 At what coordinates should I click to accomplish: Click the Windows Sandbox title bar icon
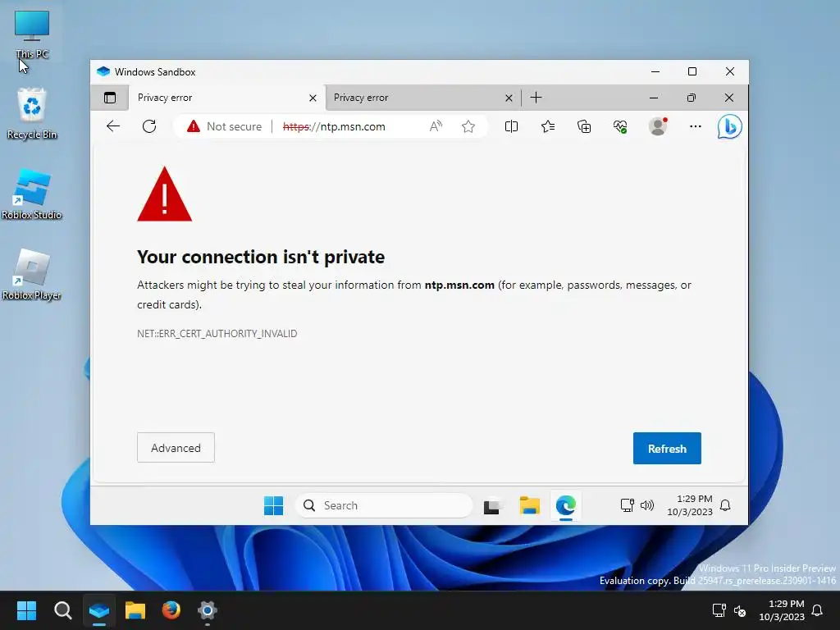[103, 71]
